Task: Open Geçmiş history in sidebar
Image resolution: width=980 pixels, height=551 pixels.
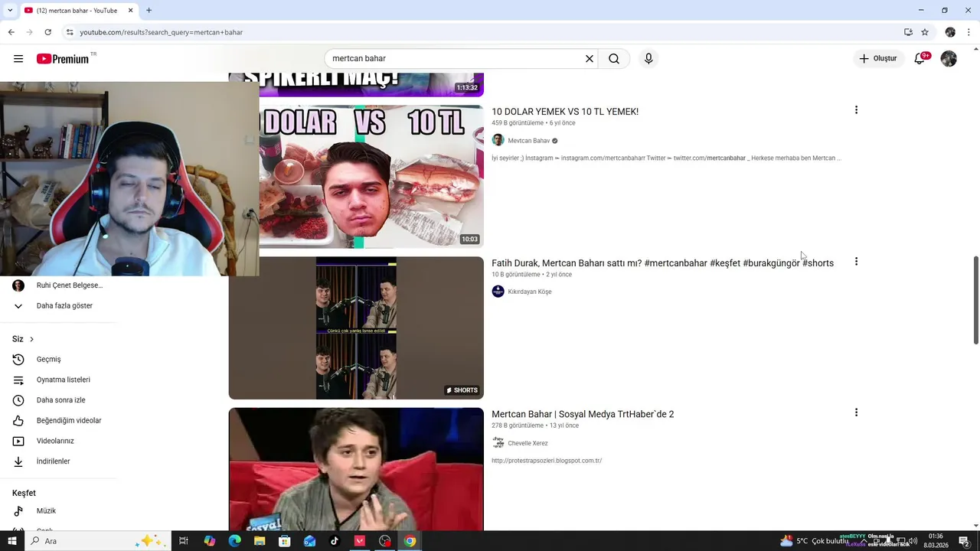Action: pos(58,359)
